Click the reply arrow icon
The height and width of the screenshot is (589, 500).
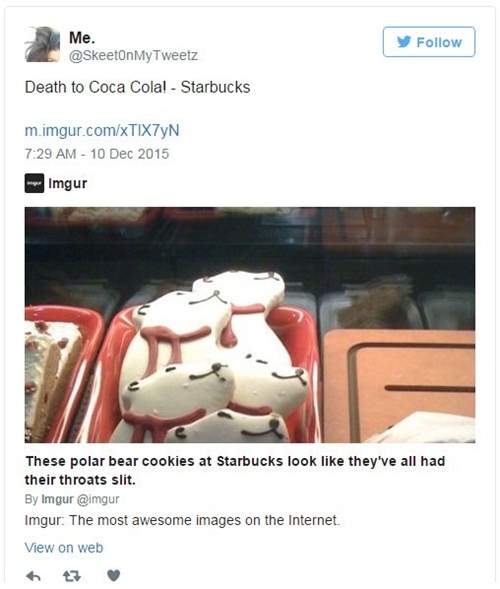(x=33, y=575)
